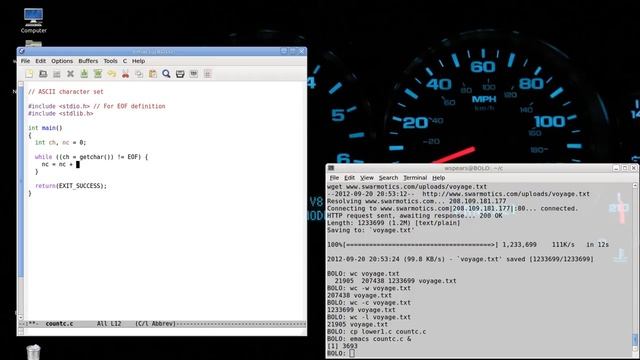Image resolution: width=640 pixels, height=360 pixels.
Task: Click the Customize preferences icon in Emacs toolbar
Action: tap(194, 74)
